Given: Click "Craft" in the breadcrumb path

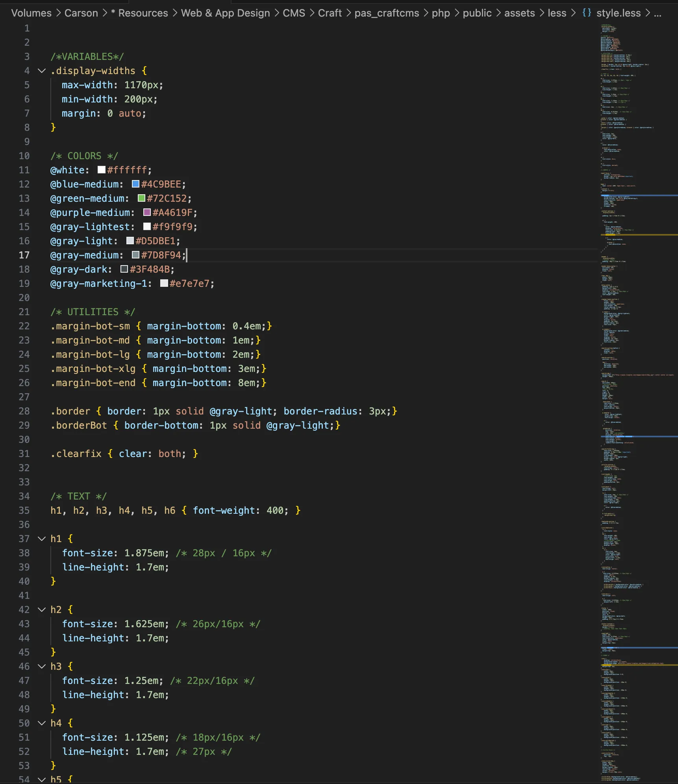Looking at the screenshot, I should point(330,13).
